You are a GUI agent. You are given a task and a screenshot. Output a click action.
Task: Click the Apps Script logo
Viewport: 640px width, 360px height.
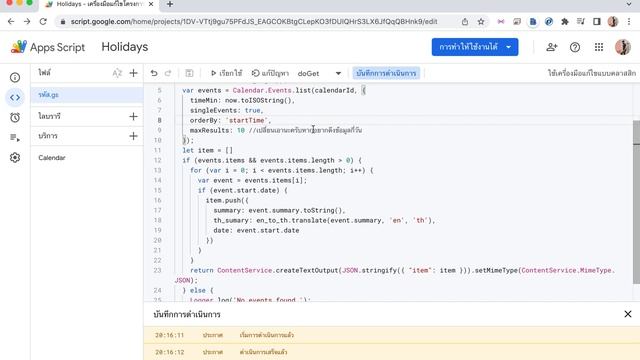point(48,47)
